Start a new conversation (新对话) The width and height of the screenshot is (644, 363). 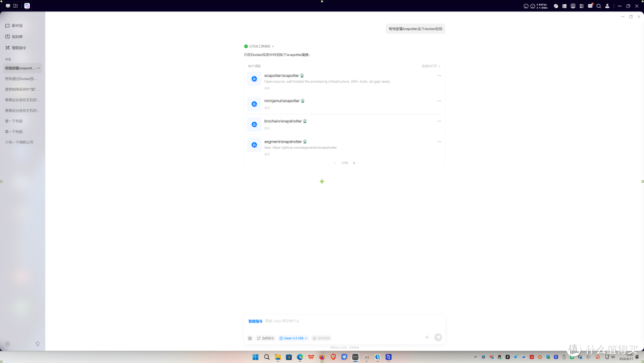point(14,26)
